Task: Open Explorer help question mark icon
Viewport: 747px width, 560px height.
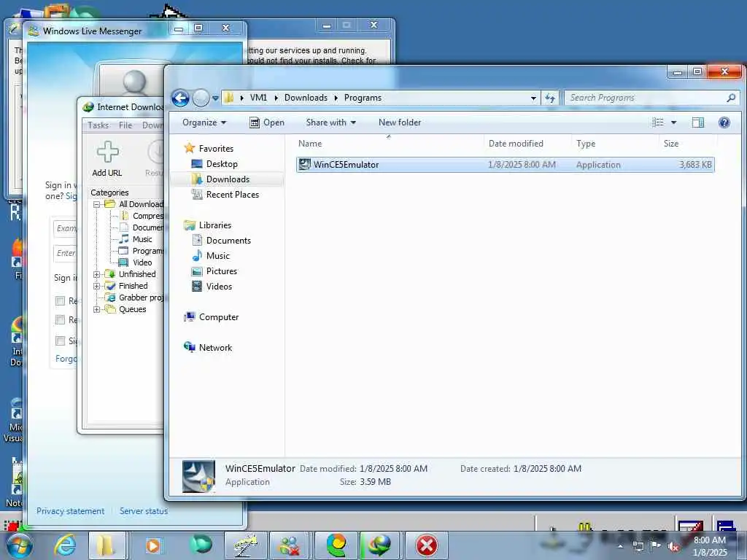Action: (724, 122)
